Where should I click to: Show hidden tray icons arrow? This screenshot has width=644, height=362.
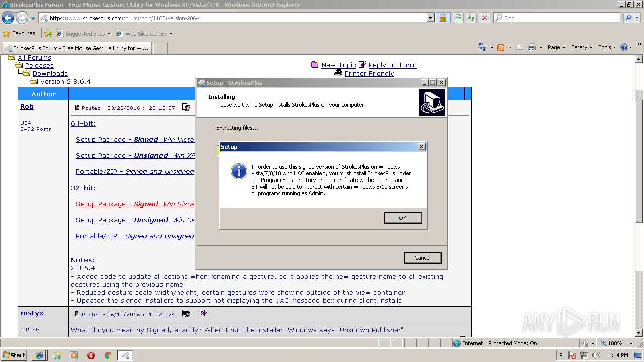pos(562,355)
